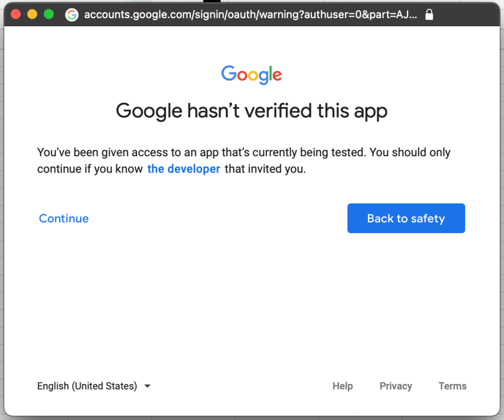Click the "Google hasn't verified this app" heading

[x=251, y=111]
